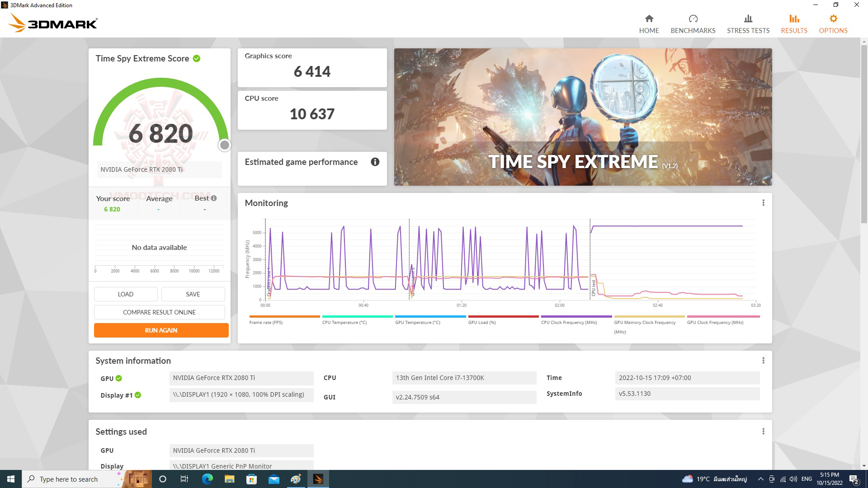The image size is (868, 488).
Task: Open the Monitoring panel options menu
Action: [764, 203]
